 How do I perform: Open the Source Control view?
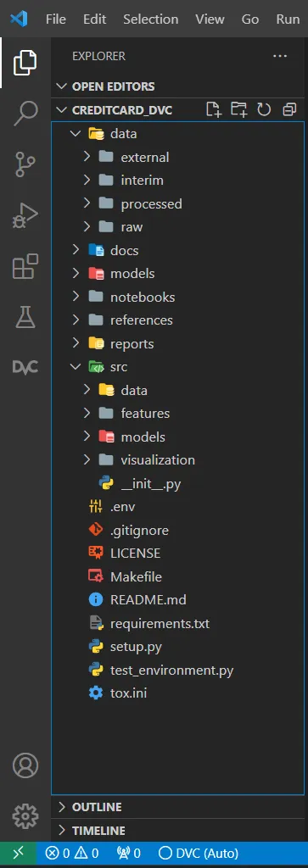pyautogui.click(x=25, y=164)
